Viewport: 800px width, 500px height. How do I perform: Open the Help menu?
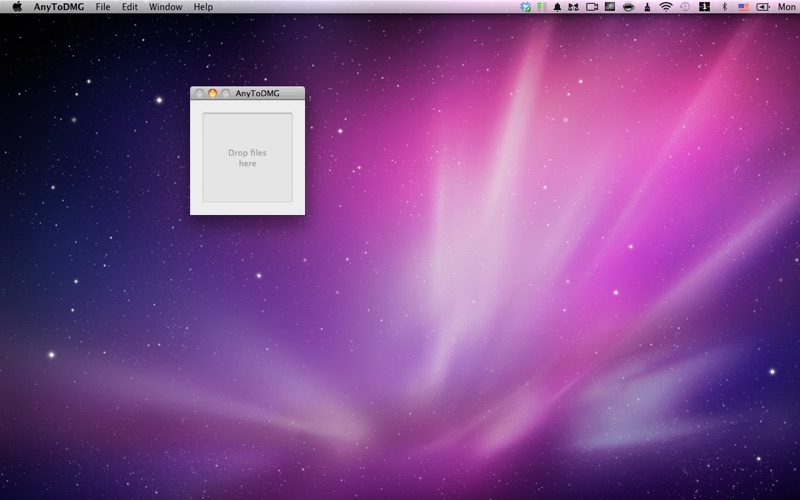click(x=203, y=7)
